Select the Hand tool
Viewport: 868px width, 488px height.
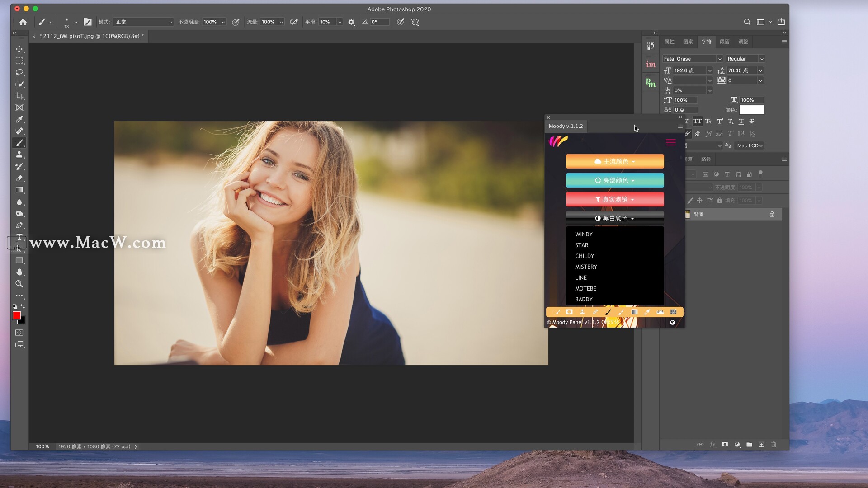click(19, 272)
